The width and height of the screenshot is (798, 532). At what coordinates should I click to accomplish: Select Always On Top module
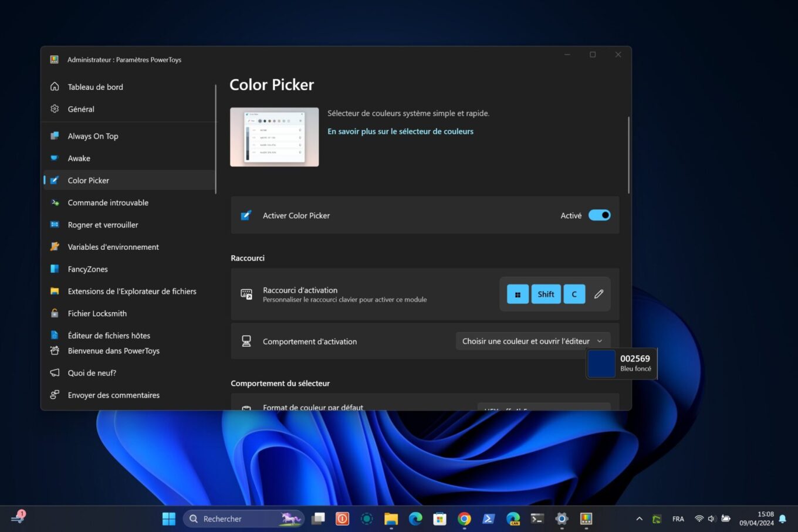129,136
